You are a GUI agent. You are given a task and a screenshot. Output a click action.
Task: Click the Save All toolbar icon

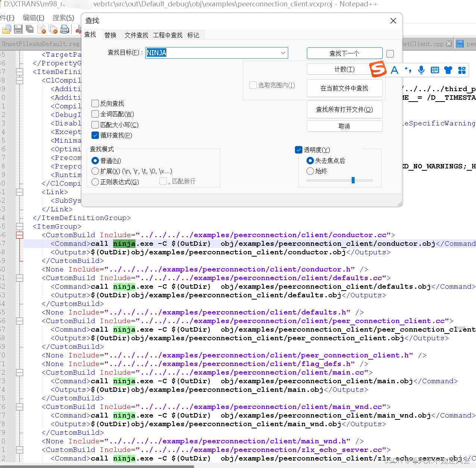click(30, 29)
